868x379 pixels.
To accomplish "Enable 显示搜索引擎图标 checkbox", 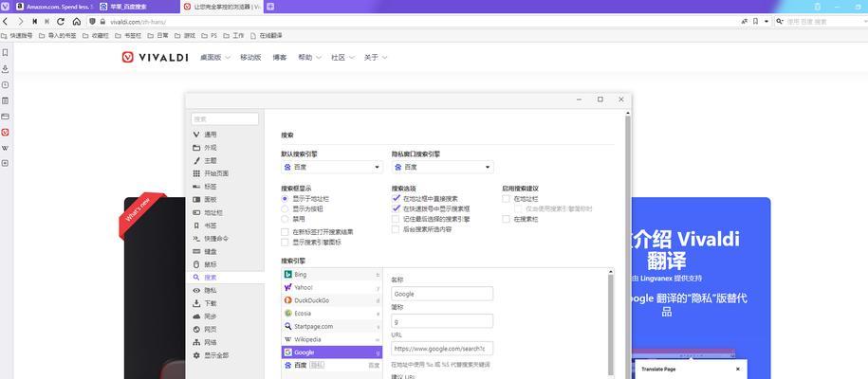I will pos(285,242).
